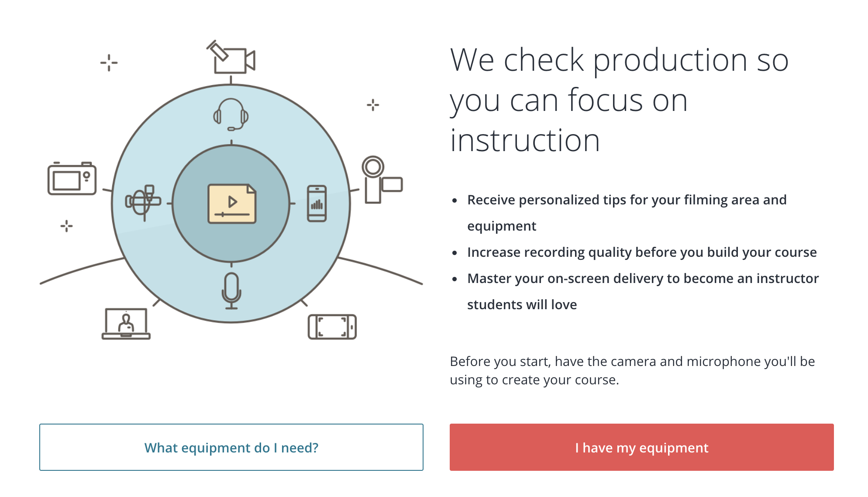This screenshot has height=497, width=868.
Task: Select the lavalier clip-on microphone icon
Action: tap(143, 203)
